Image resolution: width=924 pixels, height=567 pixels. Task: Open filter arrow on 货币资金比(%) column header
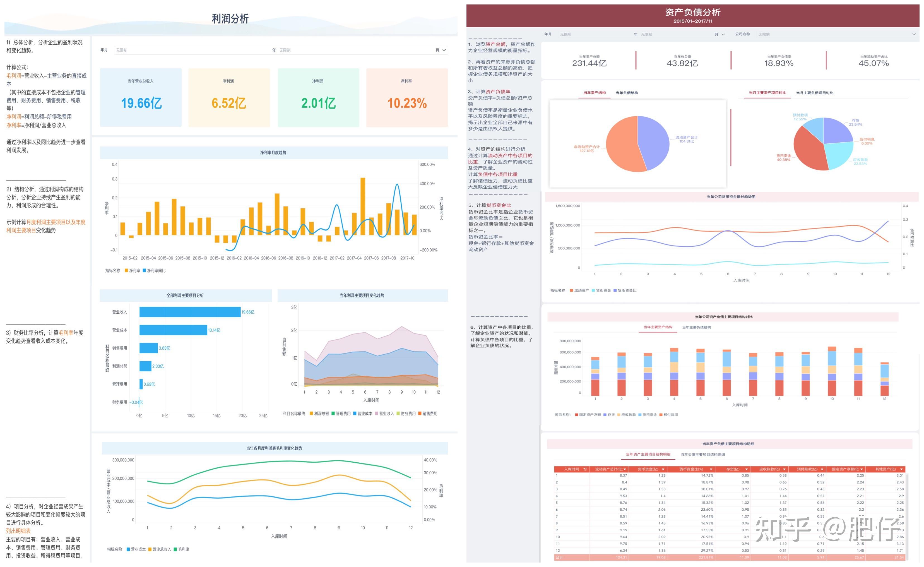[711, 469]
